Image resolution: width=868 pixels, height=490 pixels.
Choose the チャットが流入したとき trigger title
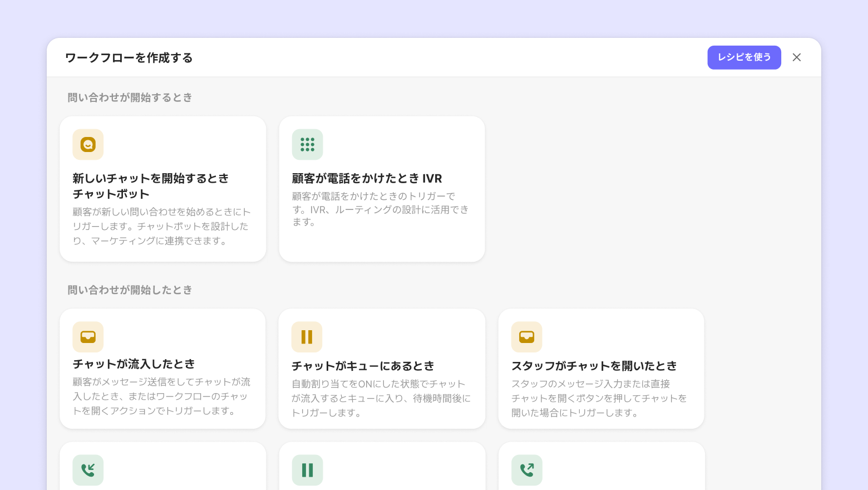point(134,364)
